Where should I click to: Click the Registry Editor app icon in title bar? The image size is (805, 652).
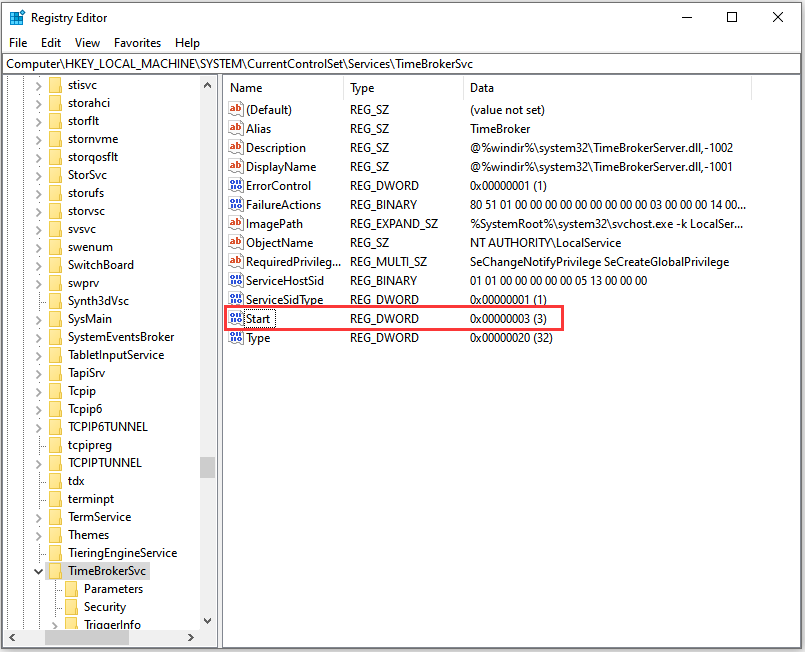(x=17, y=17)
